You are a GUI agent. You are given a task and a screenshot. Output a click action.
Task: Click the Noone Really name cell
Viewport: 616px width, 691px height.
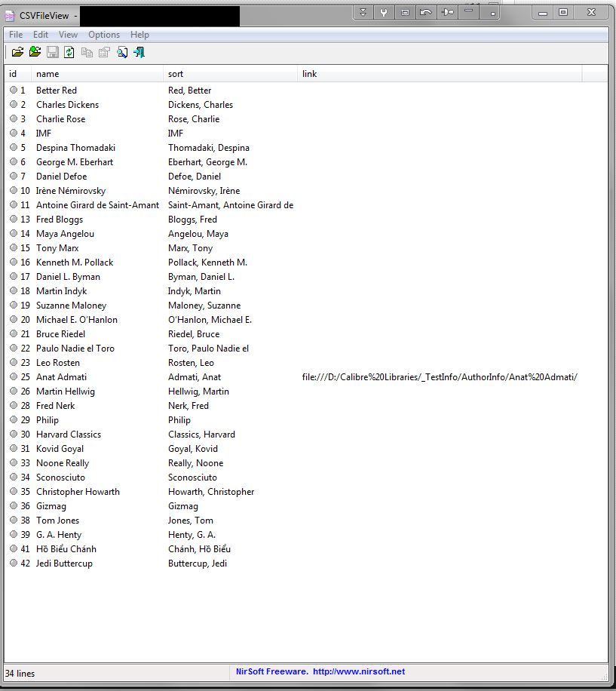click(x=63, y=462)
